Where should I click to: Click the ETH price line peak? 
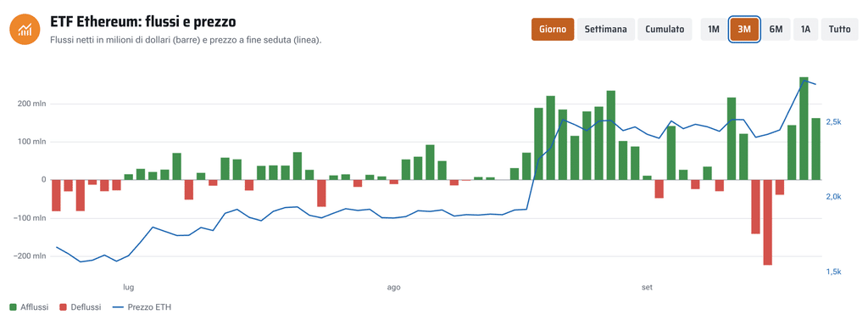(x=804, y=81)
